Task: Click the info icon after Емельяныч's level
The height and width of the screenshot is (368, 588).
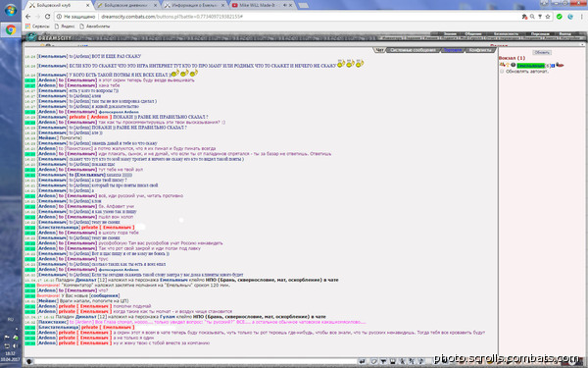Action: pos(553,66)
